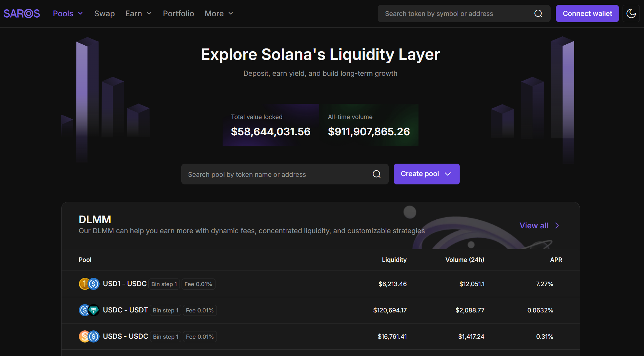
Task: Open the More dropdown menu
Action: click(219, 13)
